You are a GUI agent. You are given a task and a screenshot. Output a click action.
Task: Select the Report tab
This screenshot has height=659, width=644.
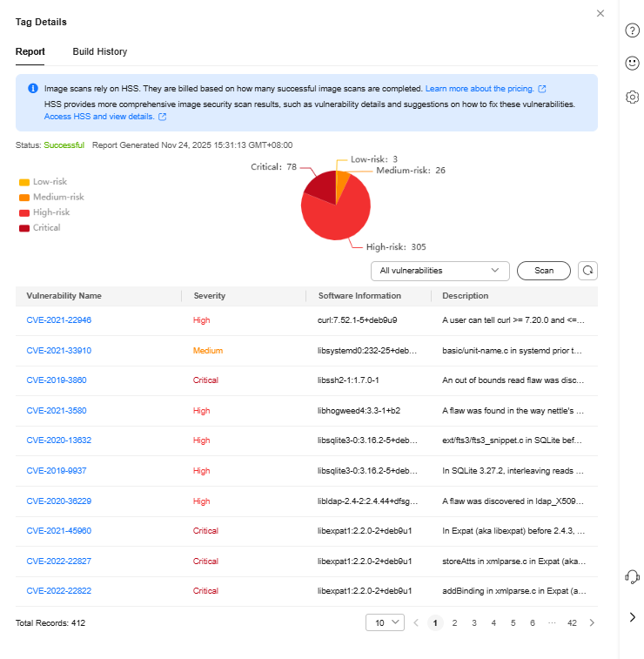pyautogui.click(x=30, y=52)
